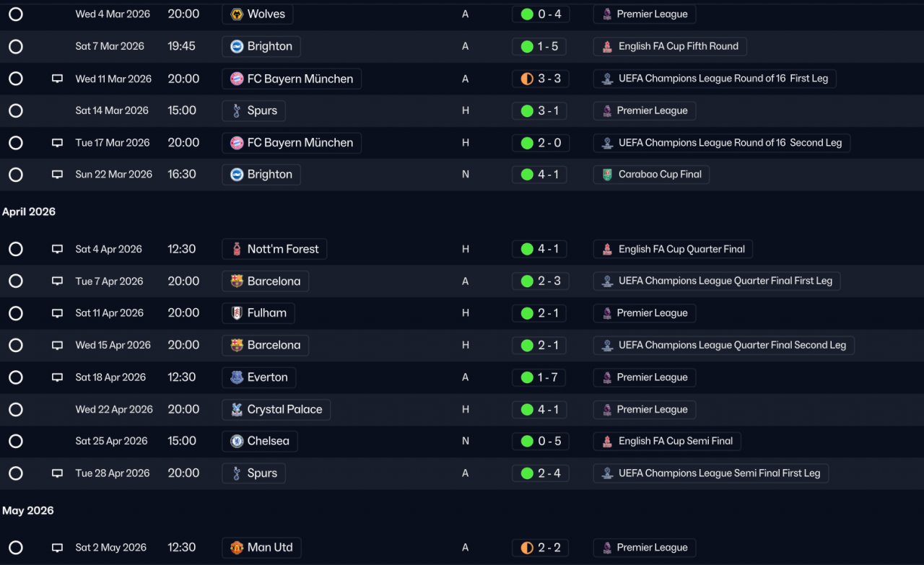The height and width of the screenshot is (565, 924).
Task: Select the radio circle for Wolves match
Action: click(x=16, y=14)
